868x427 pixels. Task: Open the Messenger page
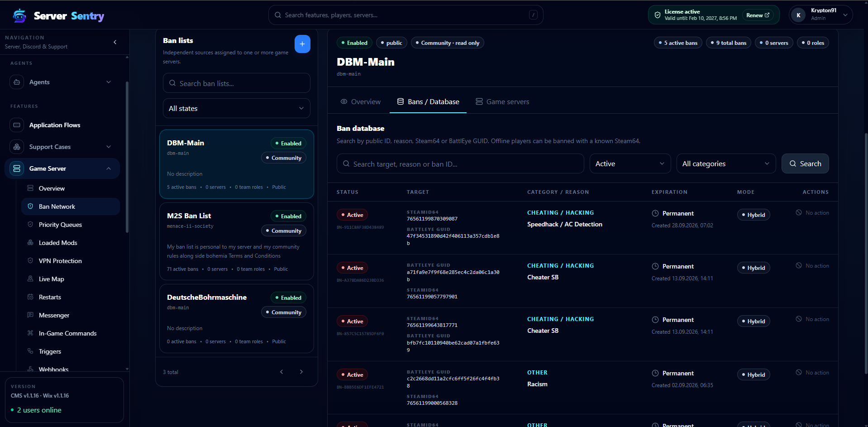click(71, 315)
